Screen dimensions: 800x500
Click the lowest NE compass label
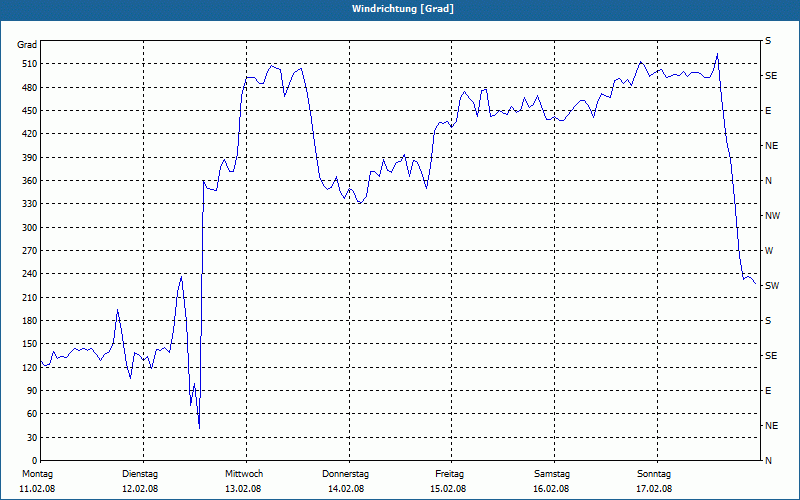coord(771,426)
